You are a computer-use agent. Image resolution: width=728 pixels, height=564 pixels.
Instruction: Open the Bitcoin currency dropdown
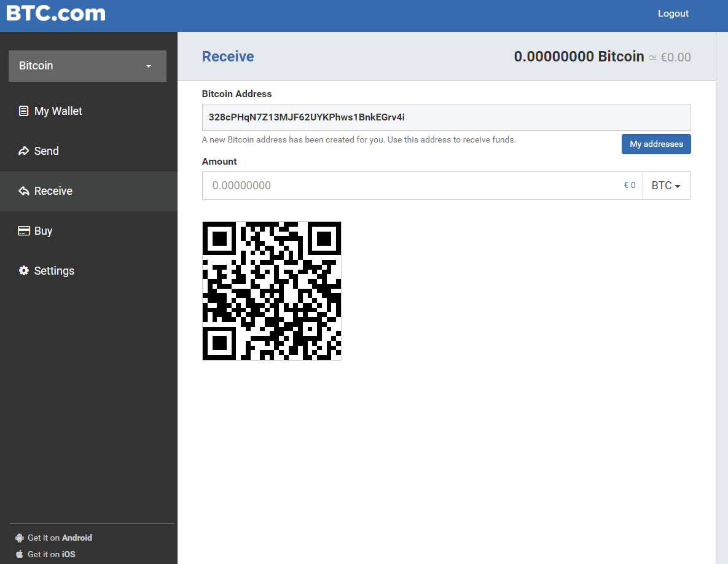tap(87, 66)
